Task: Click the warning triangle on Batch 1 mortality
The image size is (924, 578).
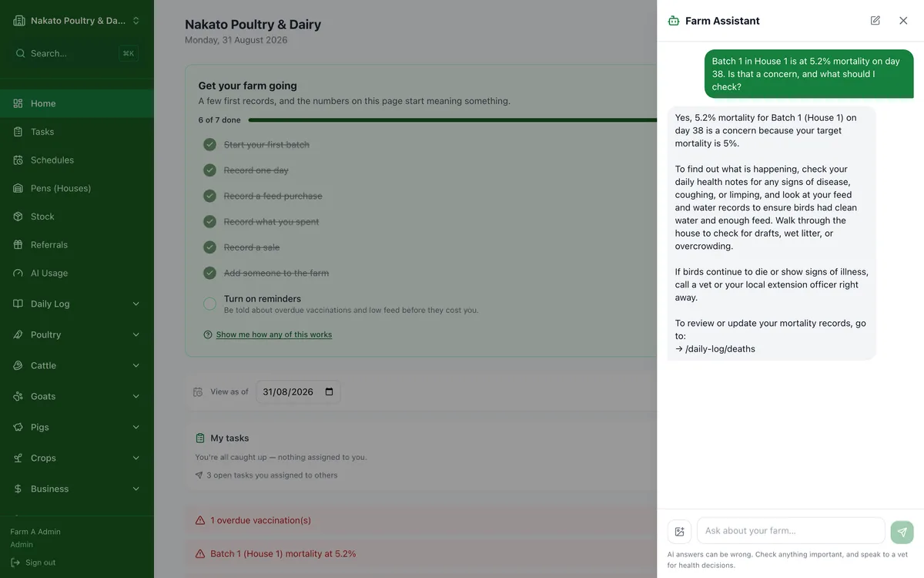Action: 200,553
